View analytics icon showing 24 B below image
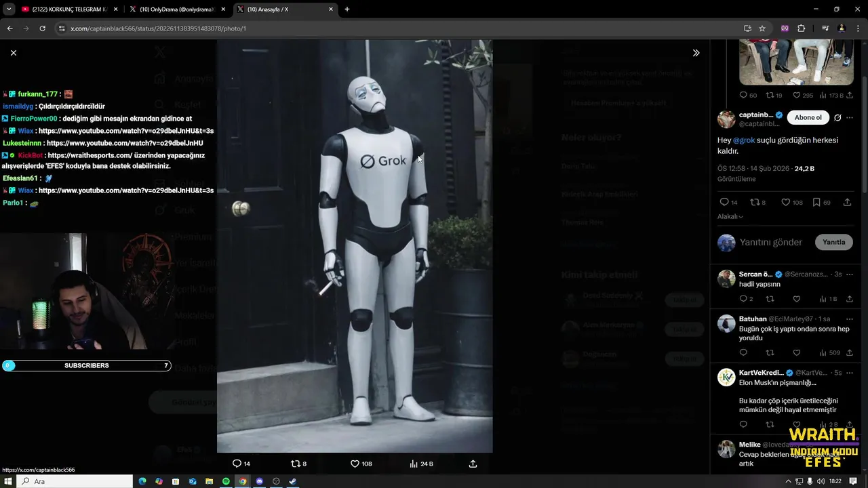Viewport: 868px width, 488px height. coord(421,464)
